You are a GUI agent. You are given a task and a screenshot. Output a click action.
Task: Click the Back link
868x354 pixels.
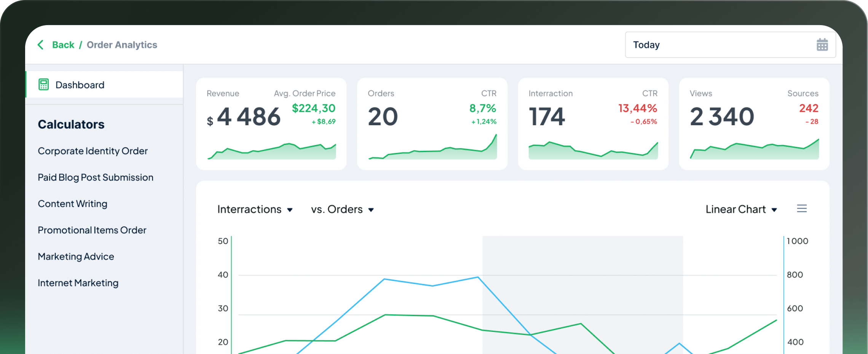pyautogui.click(x=63, y=45)
